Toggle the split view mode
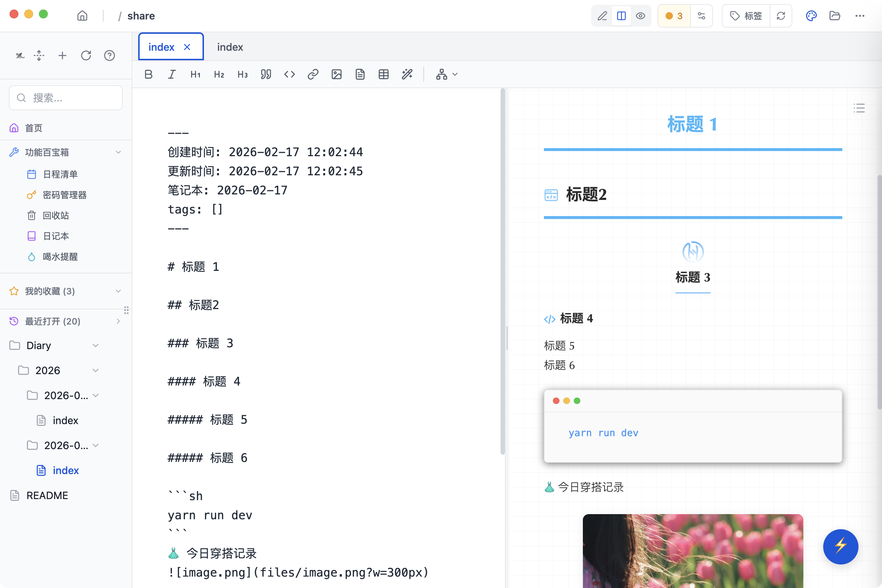The width and height of the screenshot is (882, 588). pyautogui.click(x=621, y=16)
